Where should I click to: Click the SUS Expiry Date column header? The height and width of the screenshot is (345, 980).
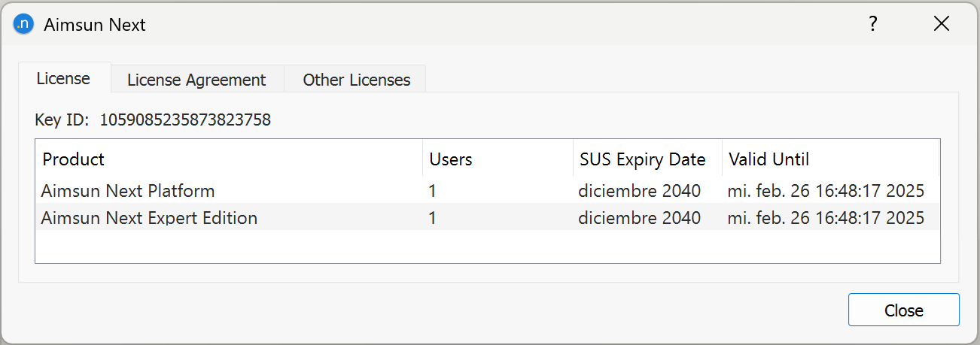(642, 159)
